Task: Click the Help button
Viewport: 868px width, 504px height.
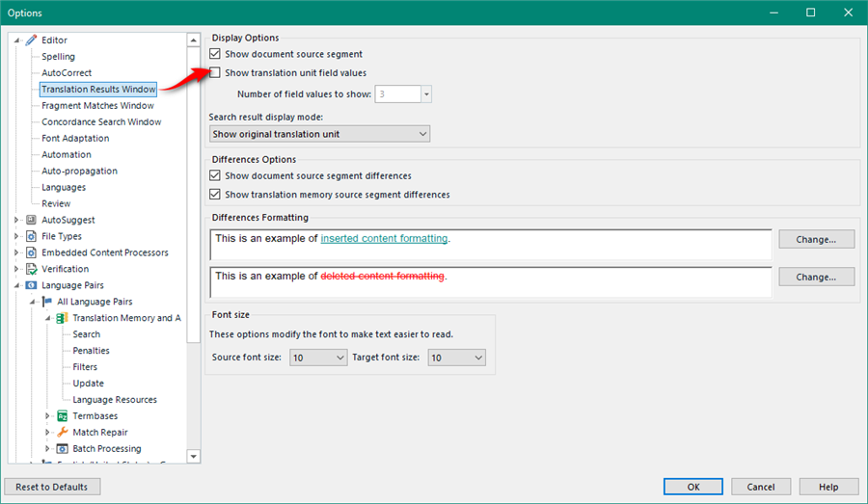Action: (828, 487)
